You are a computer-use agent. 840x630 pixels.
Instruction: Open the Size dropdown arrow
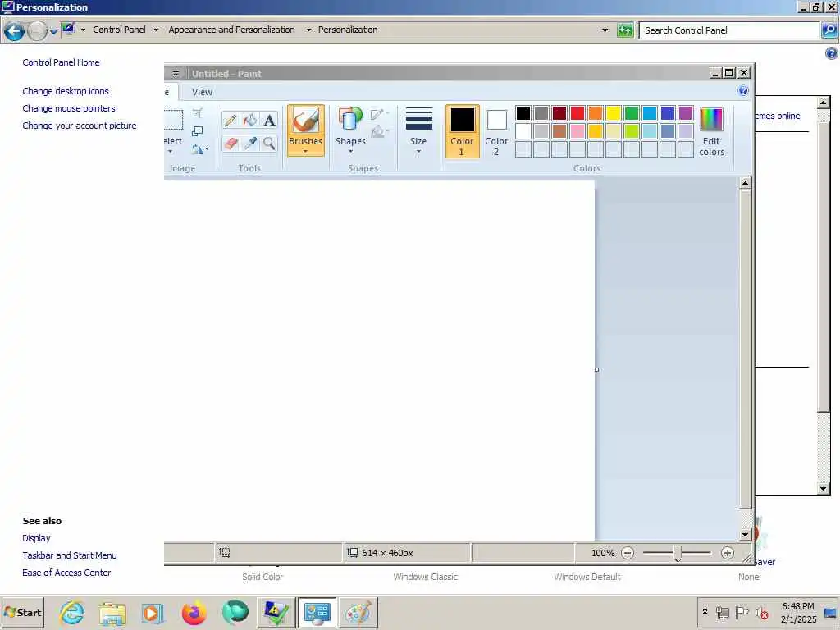tap(418, 152)
